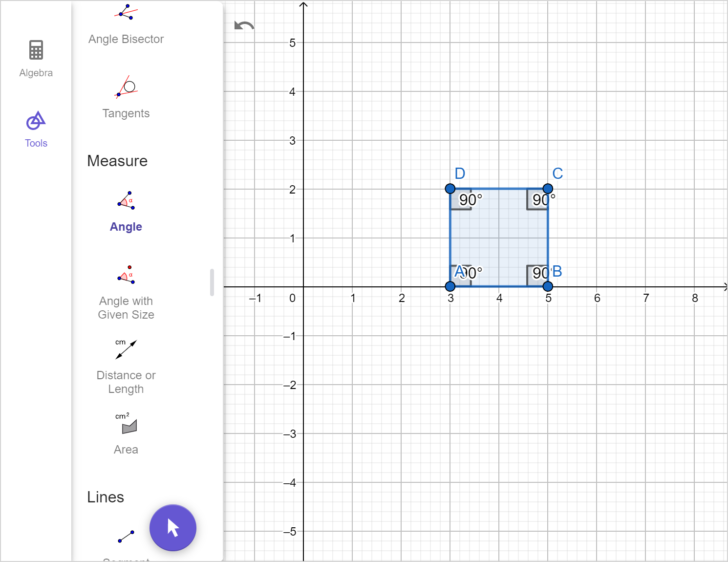Click the 90° angle label at D
Screen dimensions: 728x562
coord(471,200)
